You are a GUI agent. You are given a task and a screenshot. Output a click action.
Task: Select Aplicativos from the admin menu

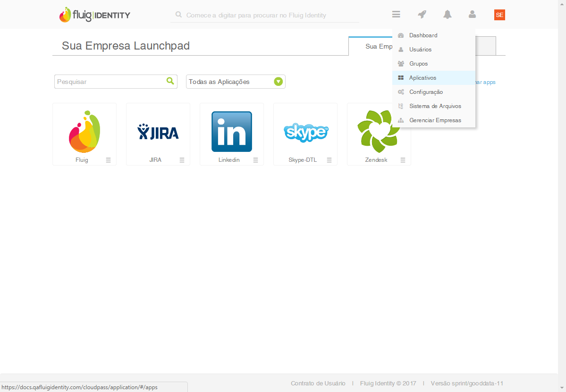[434, 78]
